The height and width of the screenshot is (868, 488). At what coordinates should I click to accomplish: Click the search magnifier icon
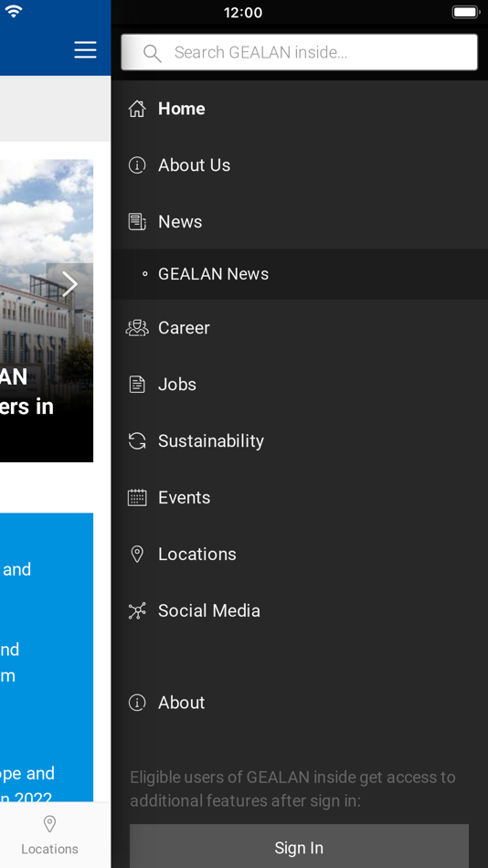(x=152, y=53)
